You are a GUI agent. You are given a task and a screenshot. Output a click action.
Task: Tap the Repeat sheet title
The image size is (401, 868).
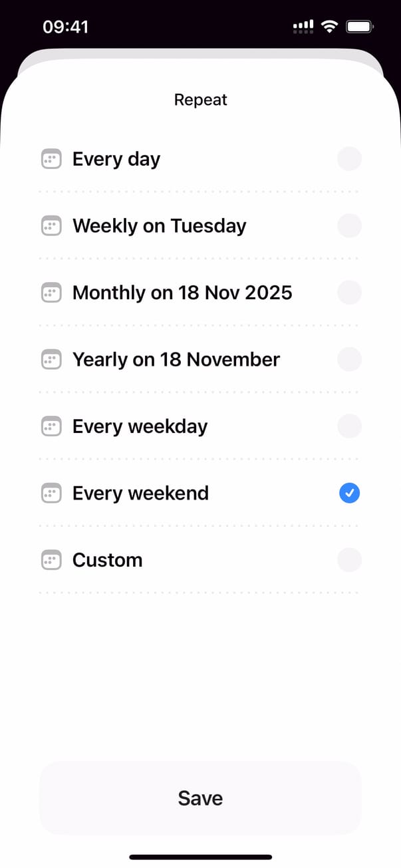coord(200,100)
